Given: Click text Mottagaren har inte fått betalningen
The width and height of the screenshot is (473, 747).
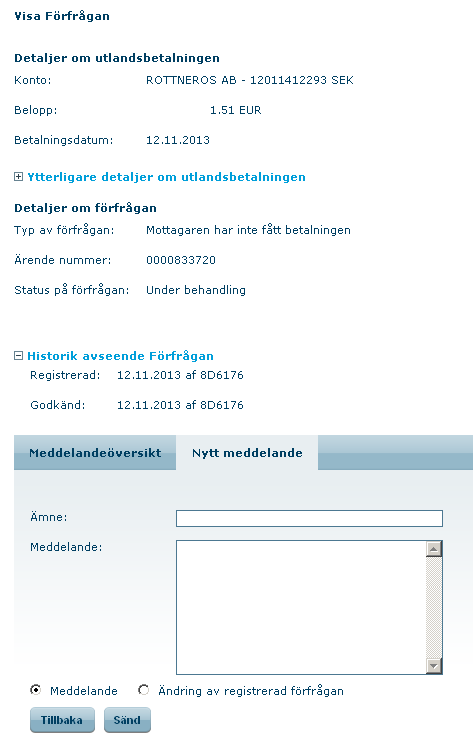Looking at the screenshot, I should coord(248,230).
